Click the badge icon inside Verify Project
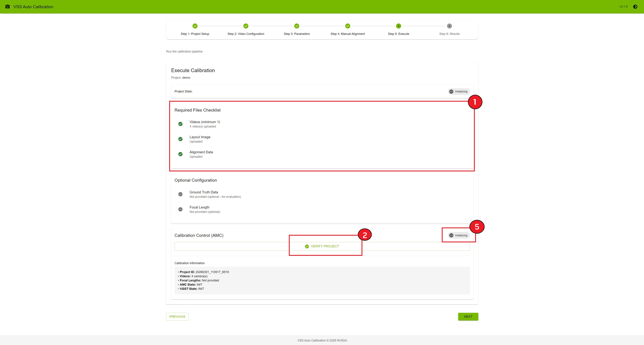This screenshot has height=345, width=644. tap(307, 246)
